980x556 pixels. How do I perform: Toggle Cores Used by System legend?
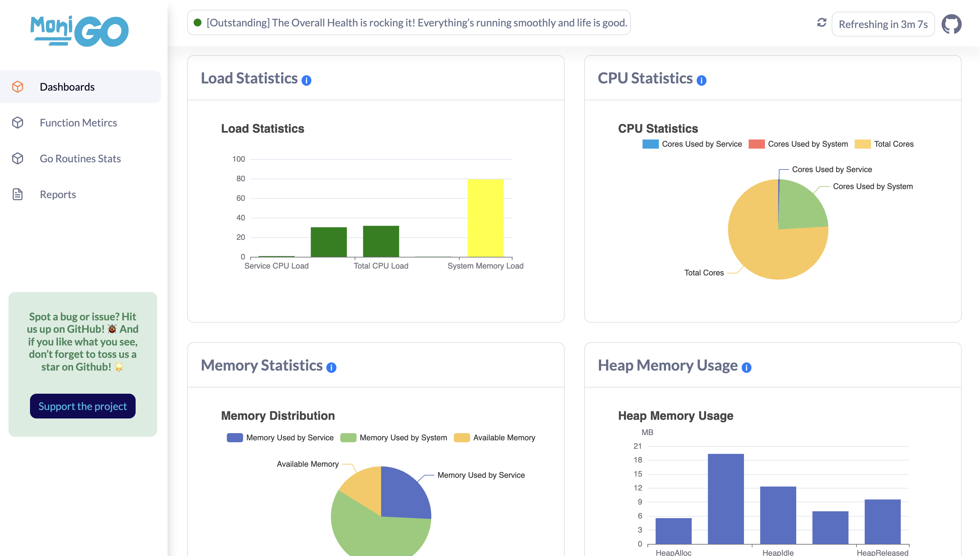tap(798, 144)
